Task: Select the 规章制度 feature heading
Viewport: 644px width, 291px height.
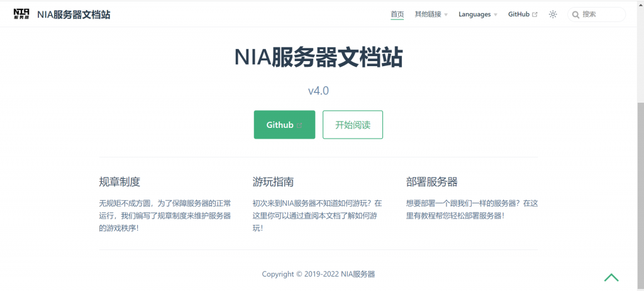Action: (x=119, y=182)
